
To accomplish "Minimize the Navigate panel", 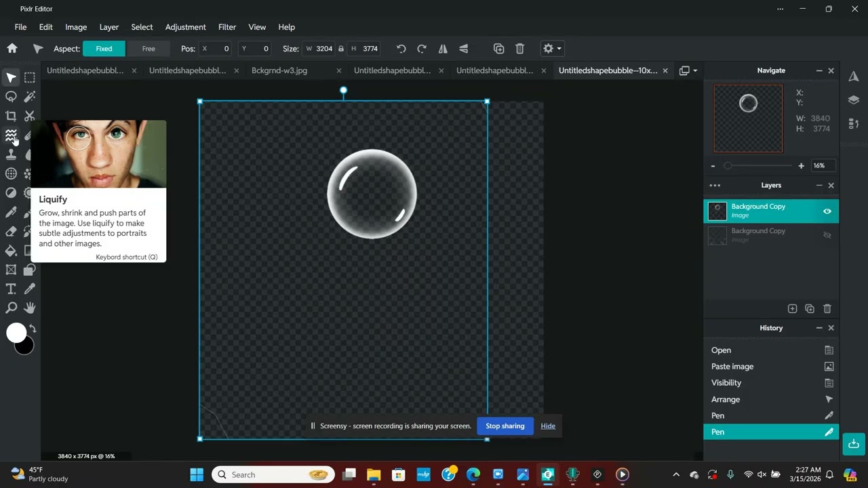I will (819, 70).
